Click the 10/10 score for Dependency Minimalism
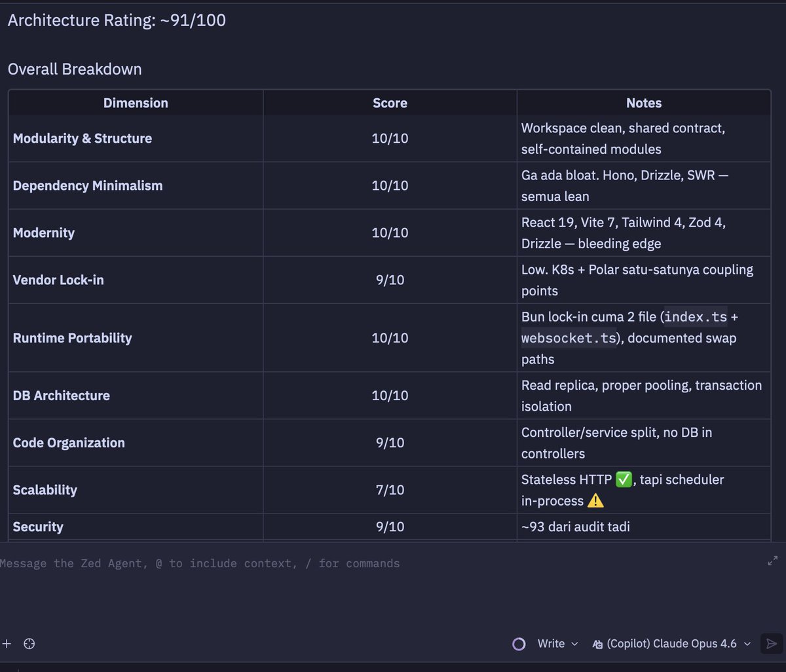The width and height of the screenshot is (786, 672). [390, 185]
